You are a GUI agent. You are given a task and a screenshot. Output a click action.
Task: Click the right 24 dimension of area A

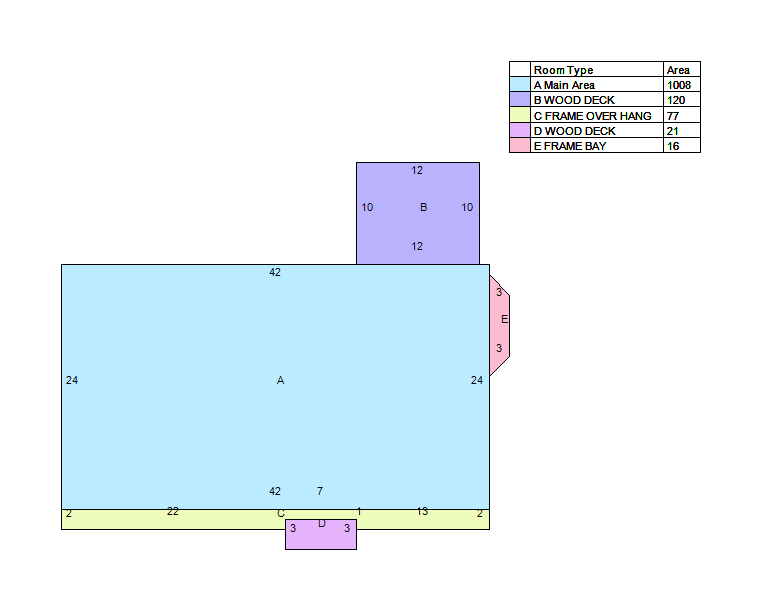(477, 380)
